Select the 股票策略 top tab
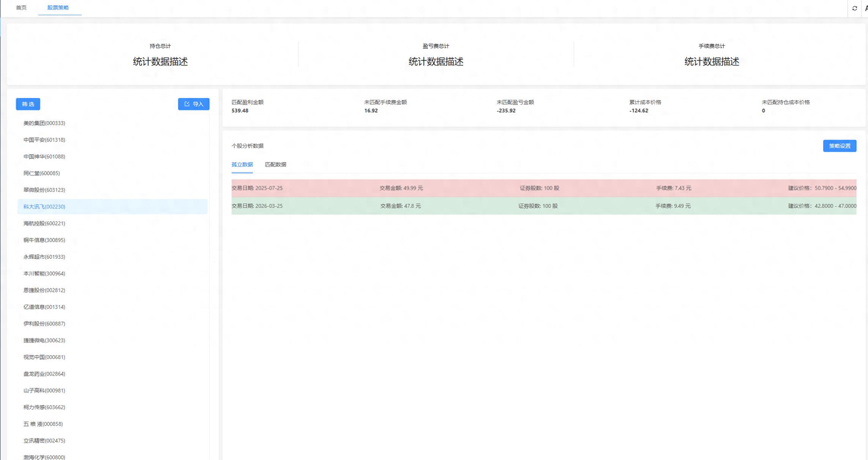The width and height of the screenshot is (868, 460). [x=58, y=8]
